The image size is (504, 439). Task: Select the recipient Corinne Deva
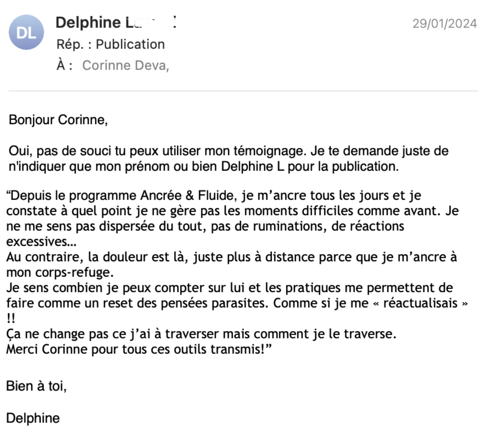coord(125,65)
